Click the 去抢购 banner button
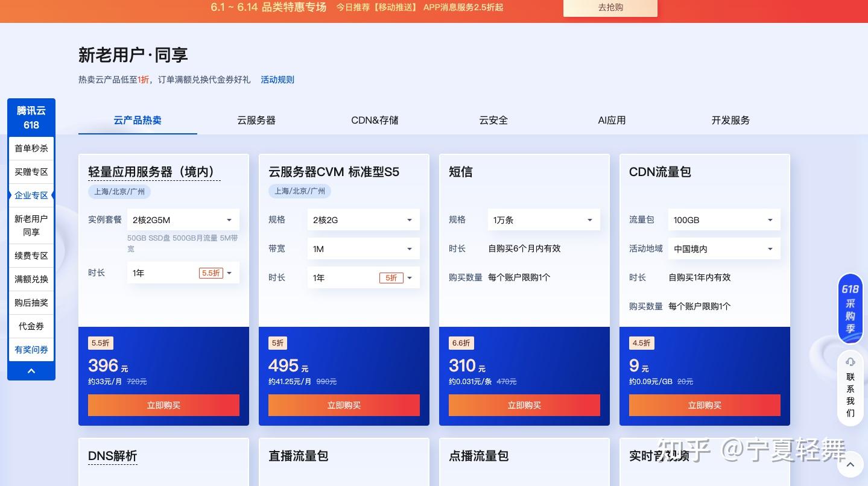 click(x=610, y=8)
